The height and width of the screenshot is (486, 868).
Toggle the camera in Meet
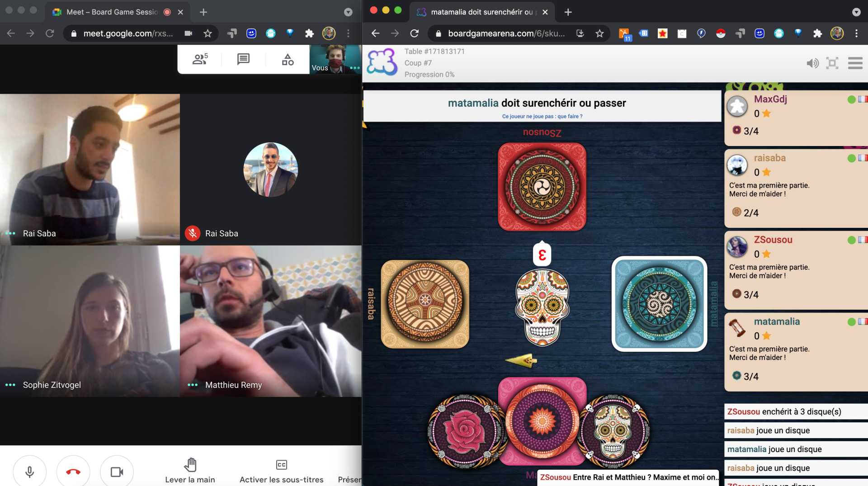pyautogui.click(x=117, y=472)
